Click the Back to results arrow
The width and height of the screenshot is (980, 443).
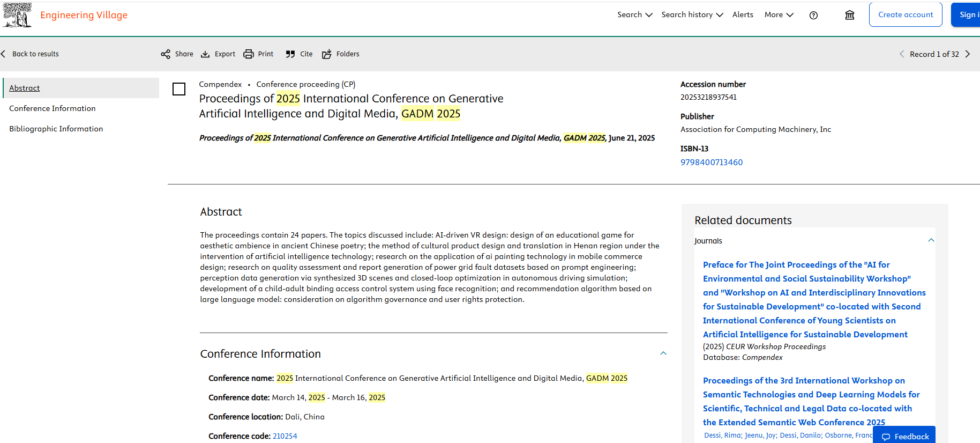coord(3,54)
